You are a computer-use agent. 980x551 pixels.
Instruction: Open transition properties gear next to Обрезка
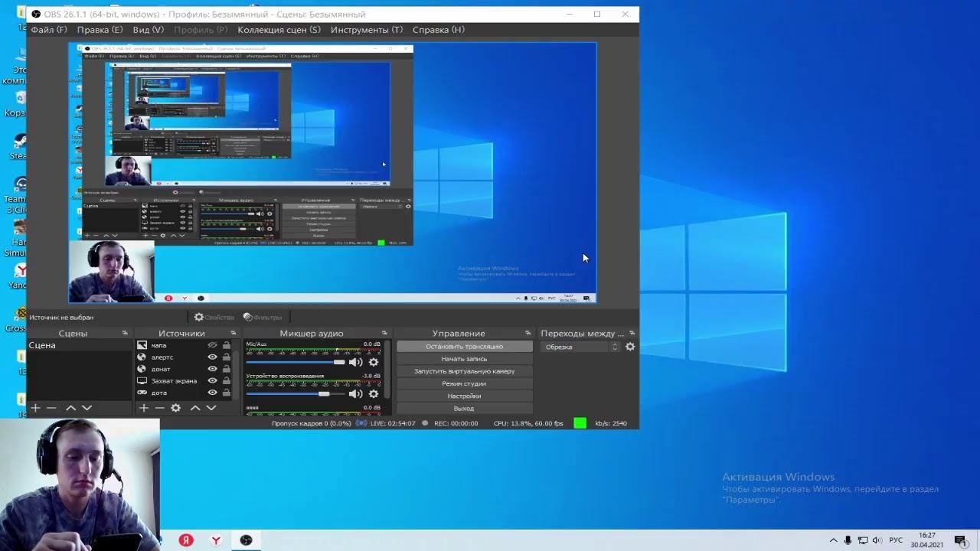pyautogui.click(x=630, y=347)
